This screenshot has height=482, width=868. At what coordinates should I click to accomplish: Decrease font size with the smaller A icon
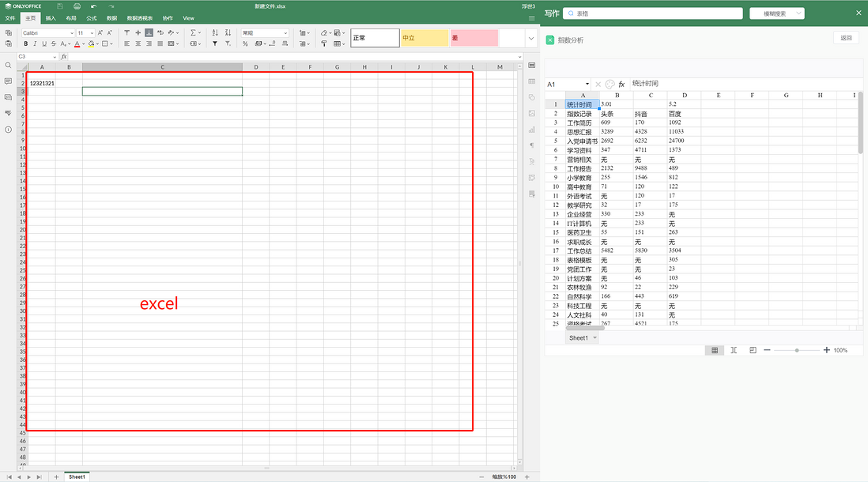tap(110, 32)
